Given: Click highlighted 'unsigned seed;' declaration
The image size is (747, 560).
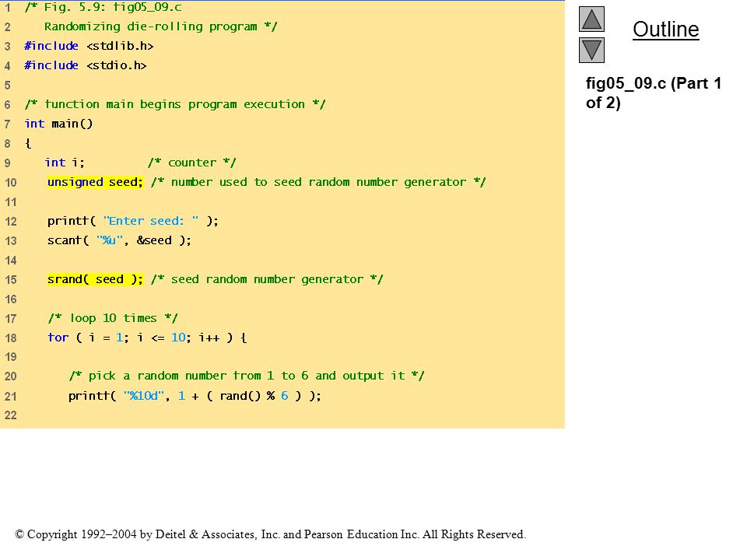Looking at the screenshot, I should (95, 182).
